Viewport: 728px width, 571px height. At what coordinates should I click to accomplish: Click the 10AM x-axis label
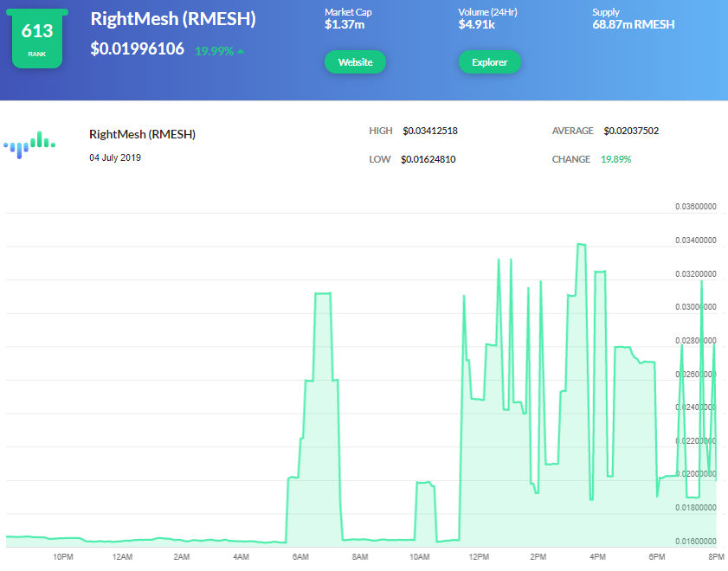tap(419, 556)
